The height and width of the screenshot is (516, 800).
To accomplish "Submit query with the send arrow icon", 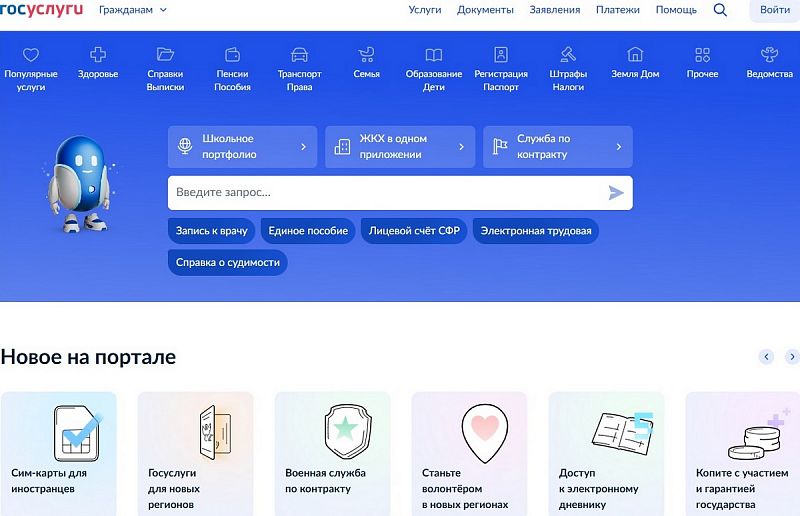I will pyautogui.click(x=616, y=192).
